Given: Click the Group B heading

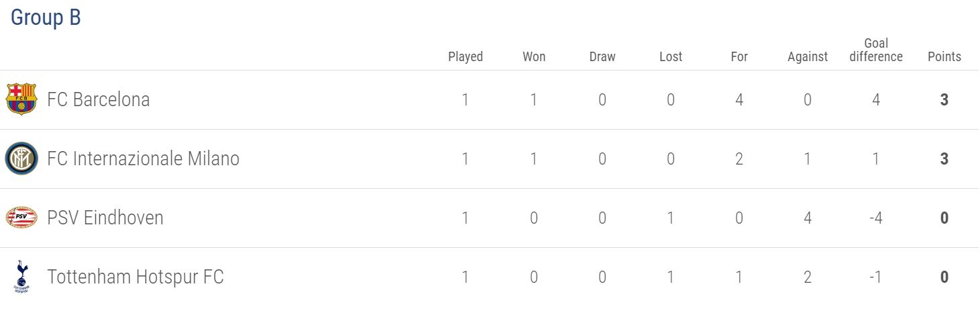Looking at the screenshot, I should point(46,17).
